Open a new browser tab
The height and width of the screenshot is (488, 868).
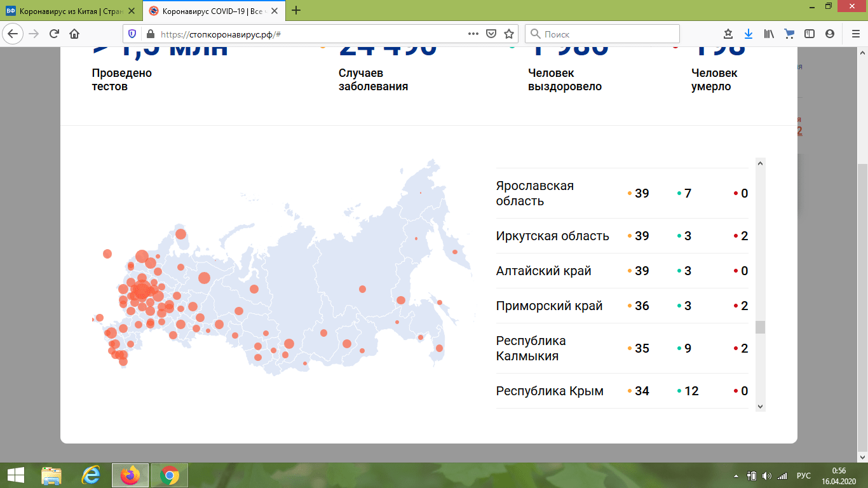(295, 11)
